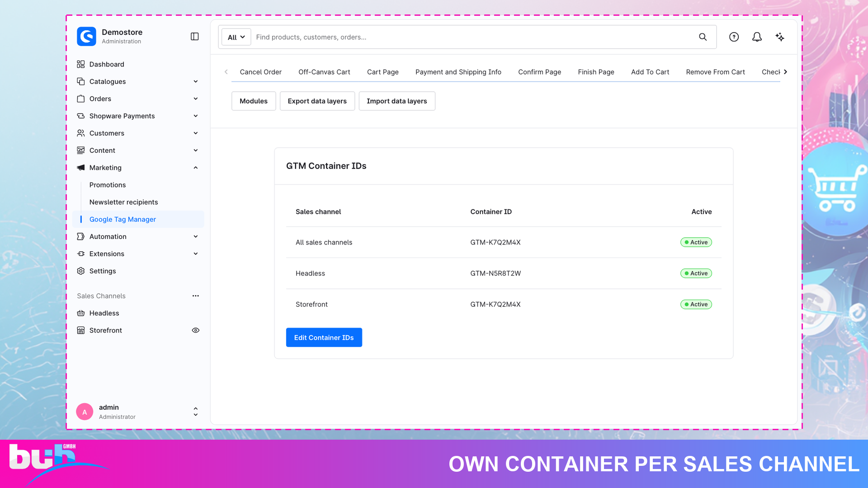Screen dimensions: 868x488
Task: Switch to the Add To Cart tab
Action: pos(650,72)
